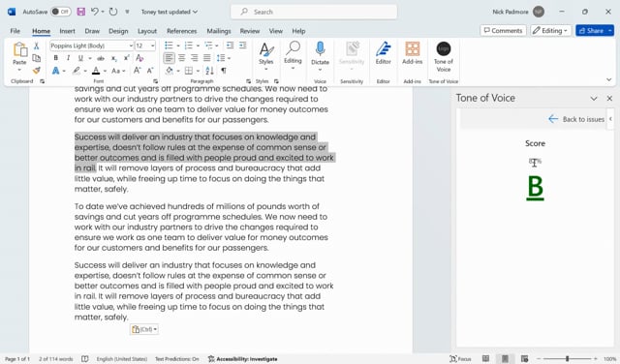Justify the text

[x=206, y=58]
